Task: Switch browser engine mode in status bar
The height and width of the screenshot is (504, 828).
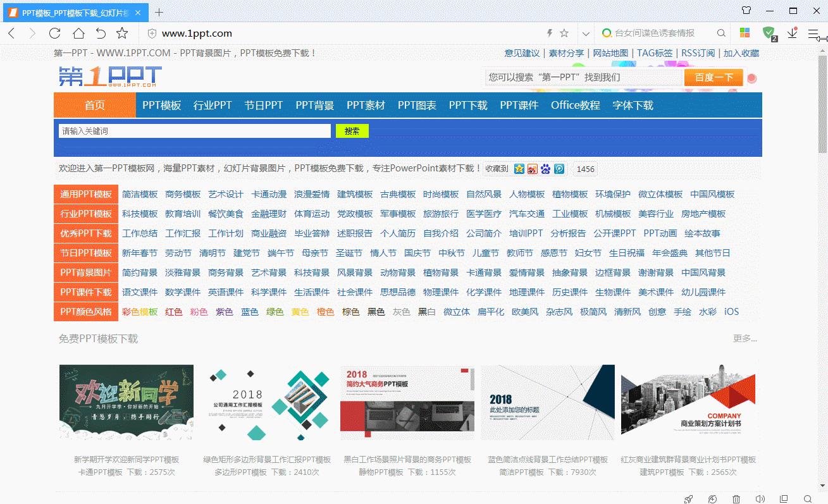Action: (712, 499)
